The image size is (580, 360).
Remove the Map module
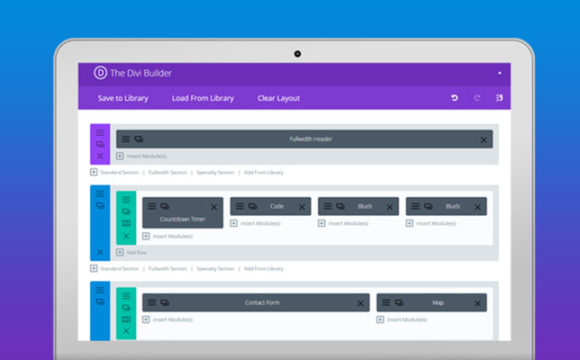[478, 303]
